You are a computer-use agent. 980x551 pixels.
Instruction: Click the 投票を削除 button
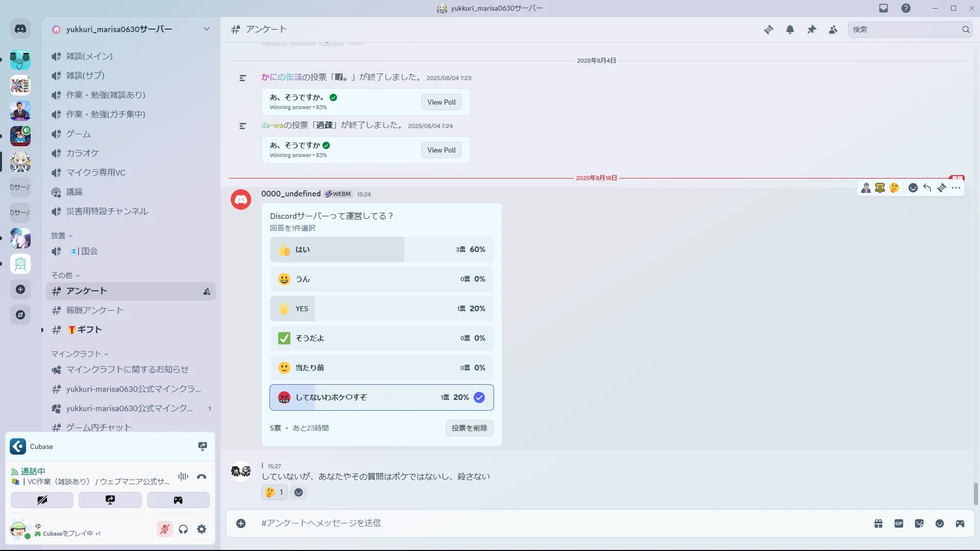pos(469,428)
